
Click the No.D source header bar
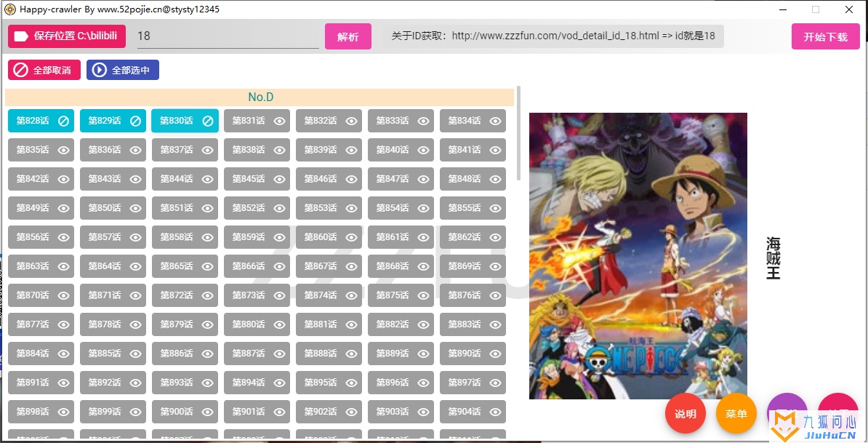(260, 97)
